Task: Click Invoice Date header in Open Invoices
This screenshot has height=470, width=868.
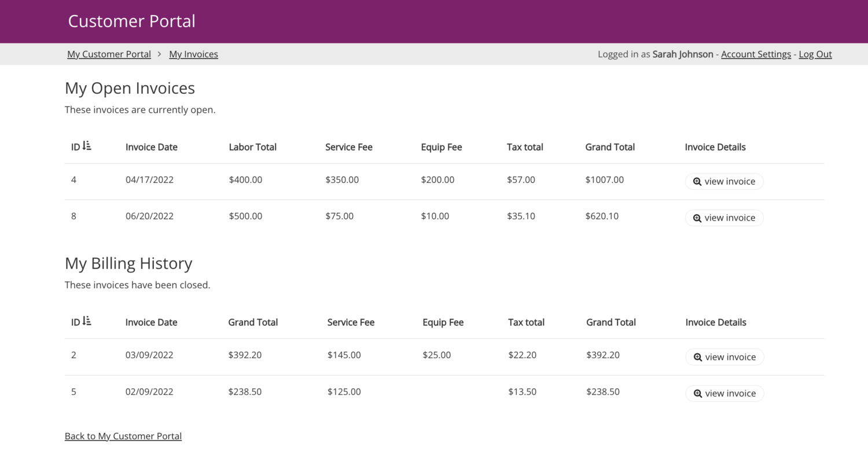Action: 152,147
